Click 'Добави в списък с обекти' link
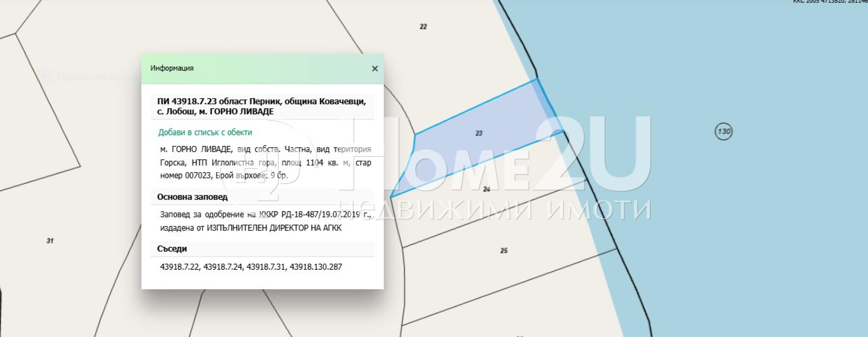The width and height of the screenshot is (868, 337). tap(205, 132)
